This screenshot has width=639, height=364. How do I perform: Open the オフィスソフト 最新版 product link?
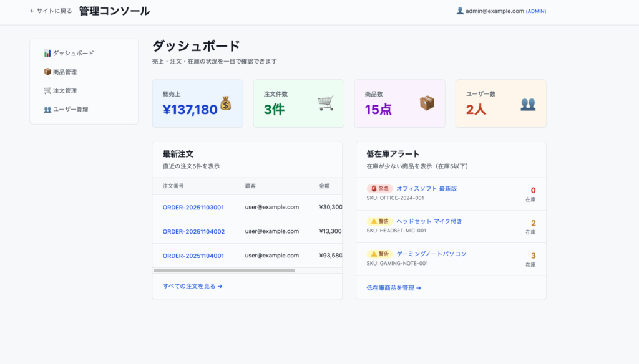(x=426, y=188)
